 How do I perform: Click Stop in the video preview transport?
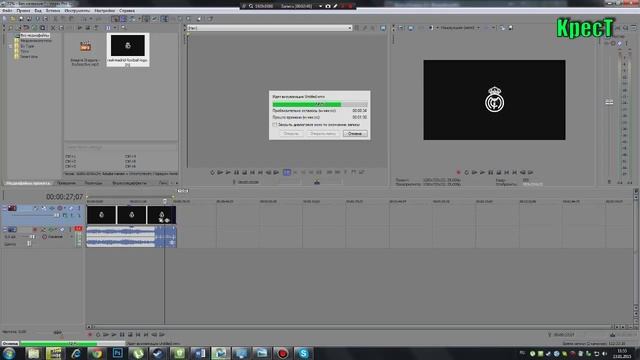click(498, 173)
